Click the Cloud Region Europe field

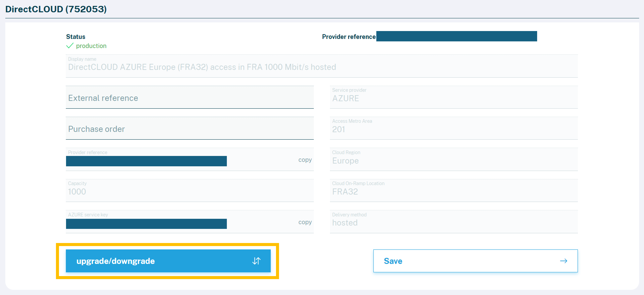pos(454,159)
